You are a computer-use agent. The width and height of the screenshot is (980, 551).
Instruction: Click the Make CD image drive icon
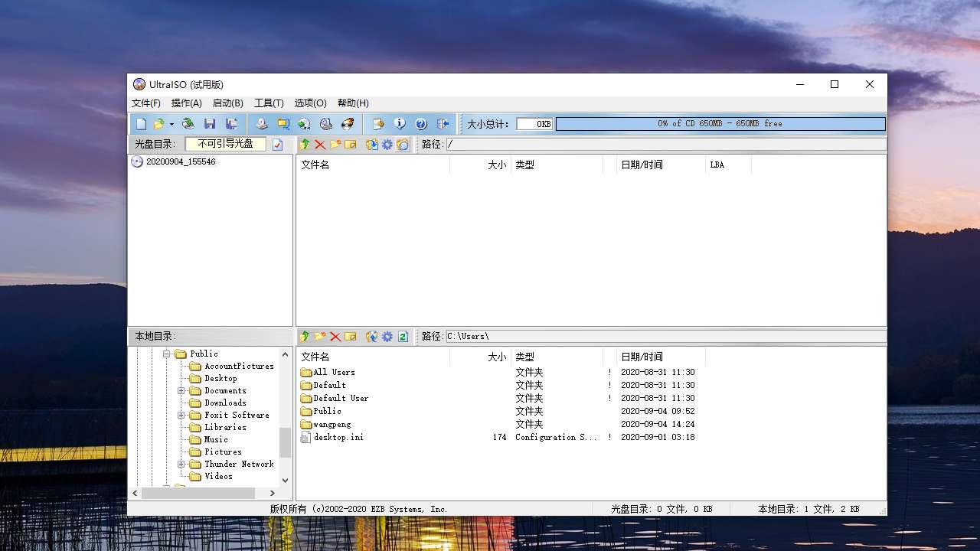262,124
